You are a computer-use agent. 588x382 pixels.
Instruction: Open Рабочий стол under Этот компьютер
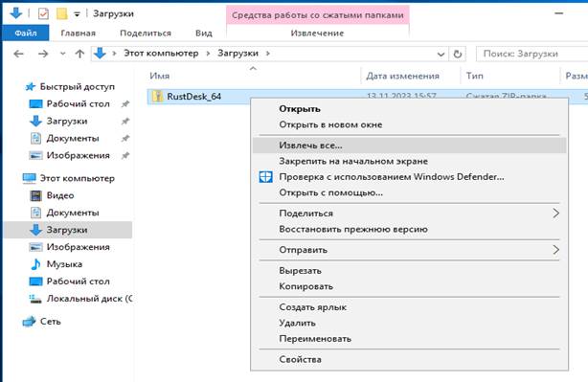(x=78, y=281)
